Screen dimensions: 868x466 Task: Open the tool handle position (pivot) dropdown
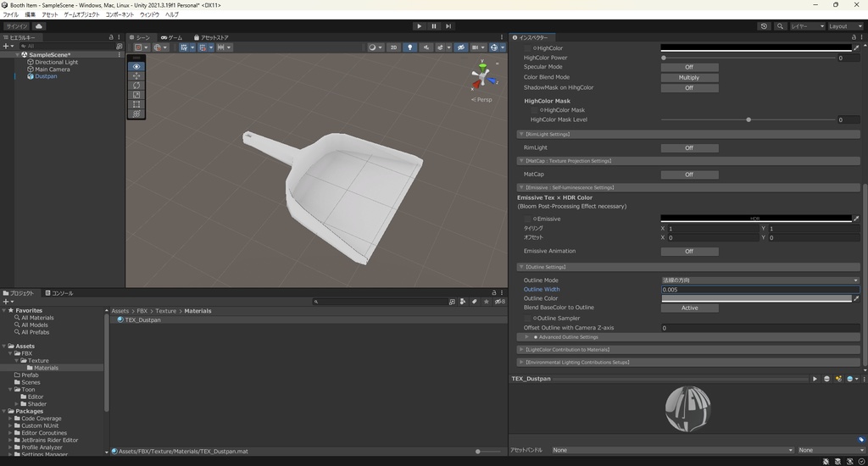pyautogui.click(x=141, y=47)
